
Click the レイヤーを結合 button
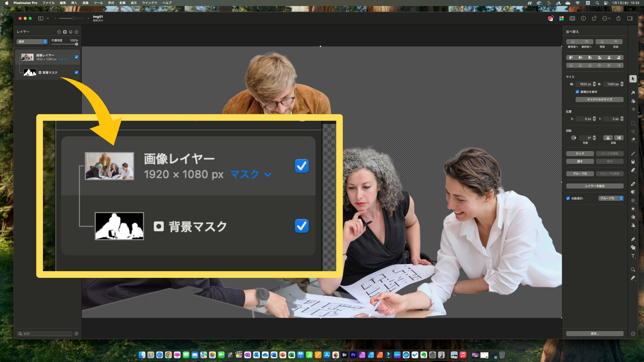(x=595, y=186)
